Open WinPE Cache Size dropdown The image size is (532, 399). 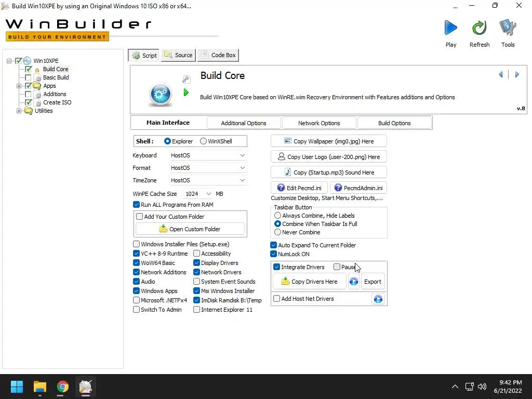198,194
